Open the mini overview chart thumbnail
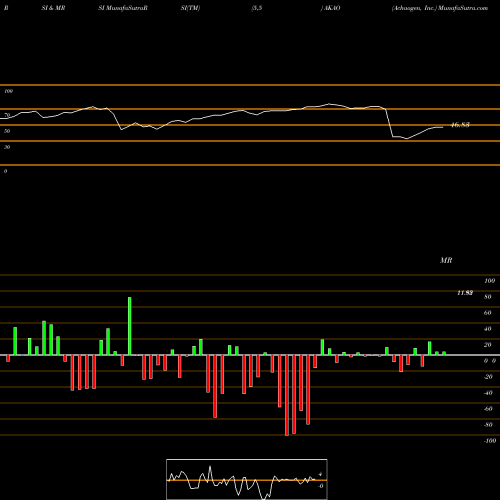Image resolution: width=500 pixels, height=500 pixels. click(x=247, y=479)
